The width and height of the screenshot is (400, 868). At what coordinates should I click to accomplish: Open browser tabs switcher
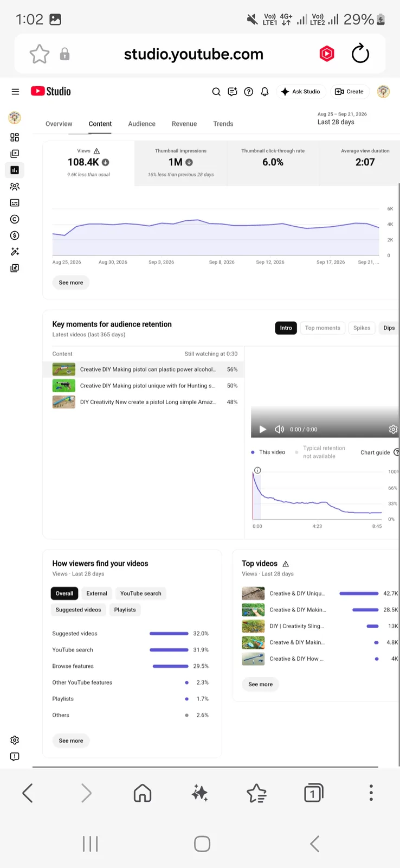click(x=313, y=793)
